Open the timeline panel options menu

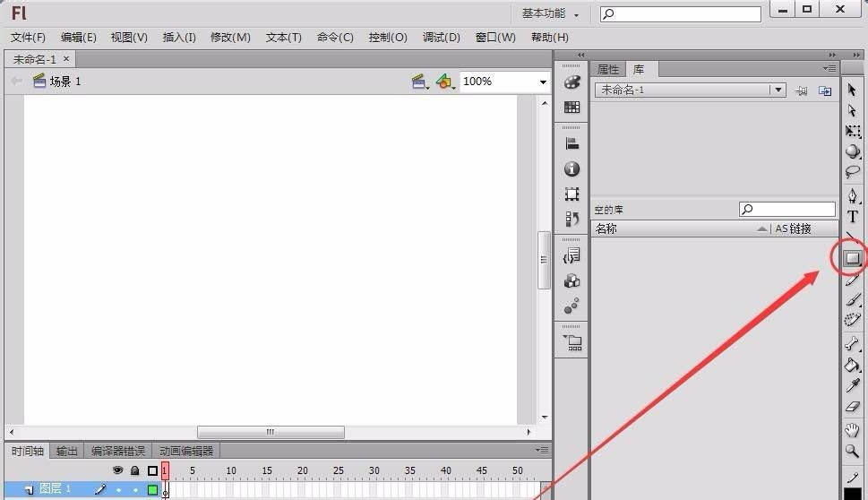(542, 450)
